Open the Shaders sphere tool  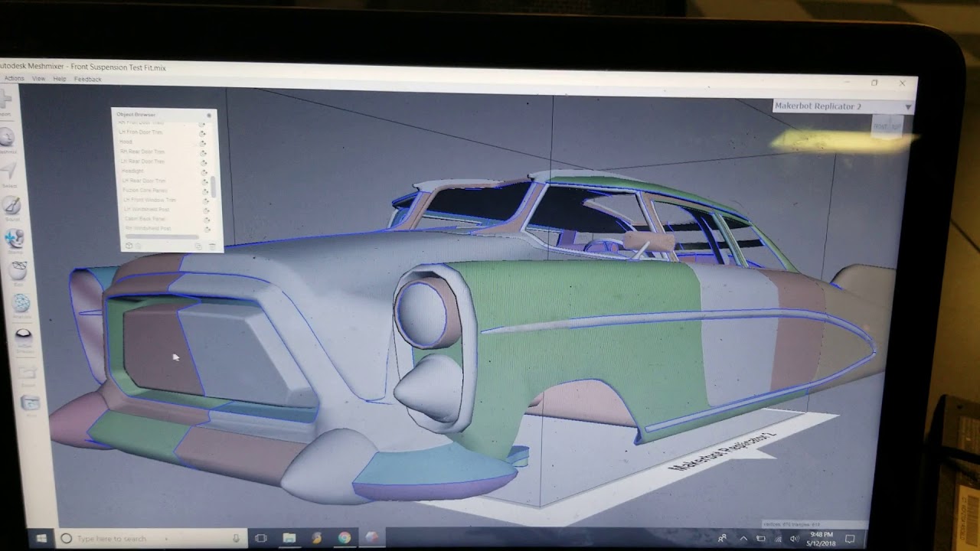(24, 336)
